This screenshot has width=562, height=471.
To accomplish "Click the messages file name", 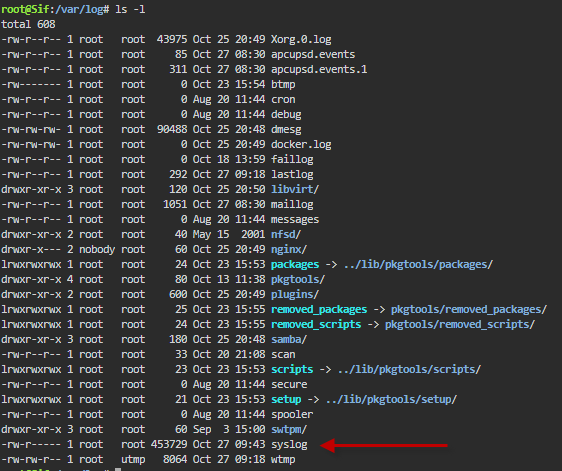I will (x=295, y=219).
